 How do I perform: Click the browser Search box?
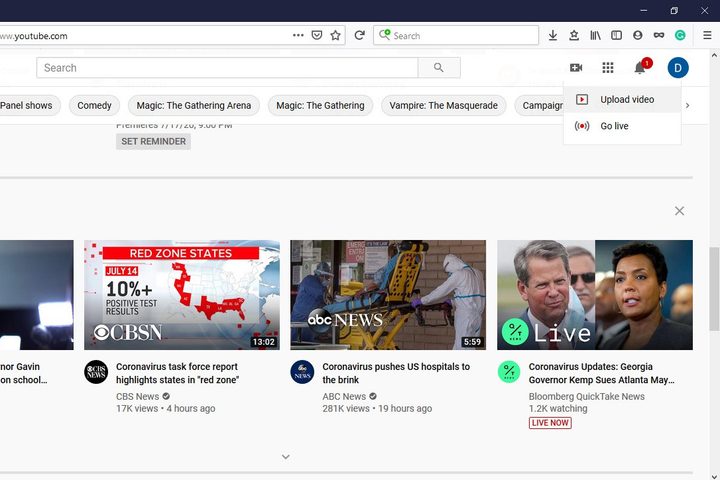coord(456,35)
